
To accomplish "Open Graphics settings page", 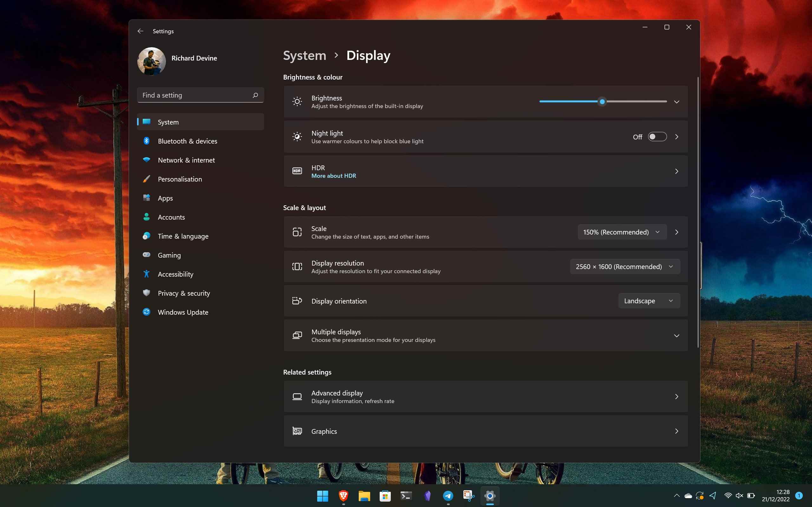I will (485, 431).
